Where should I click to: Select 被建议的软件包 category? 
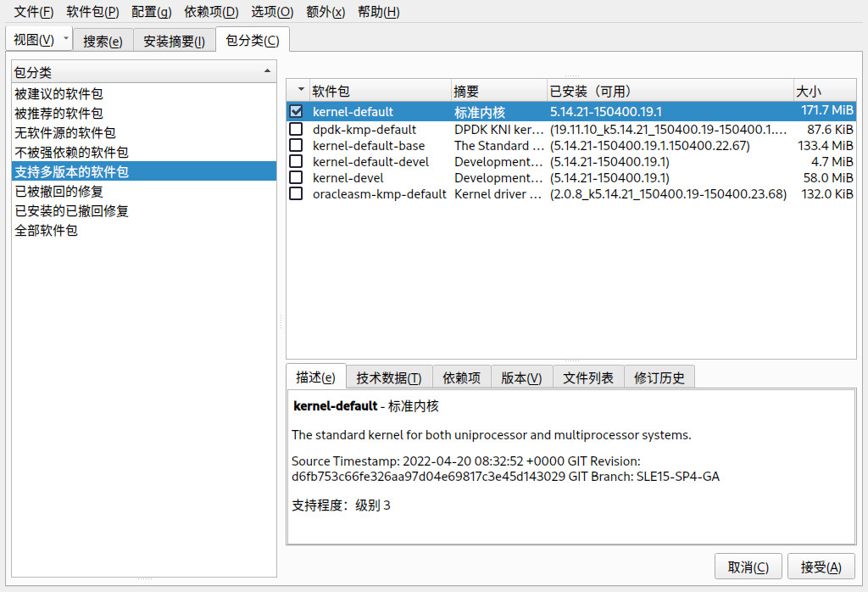click(58, 94)
